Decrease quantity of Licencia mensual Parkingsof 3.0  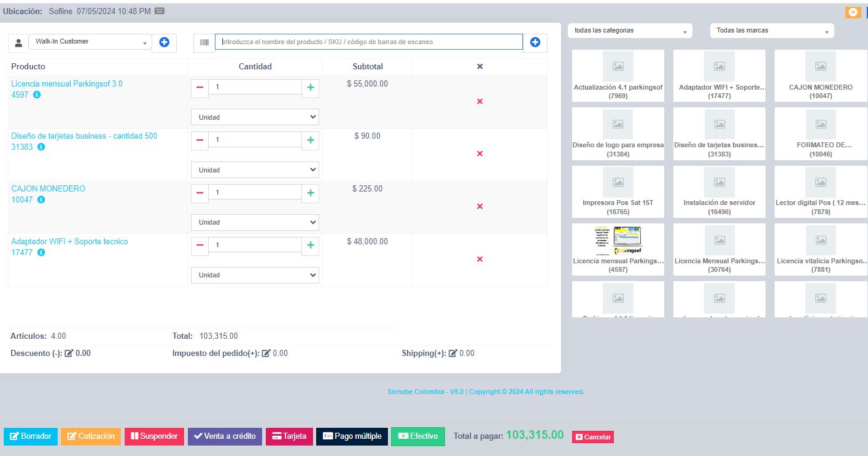coord(200,87)
